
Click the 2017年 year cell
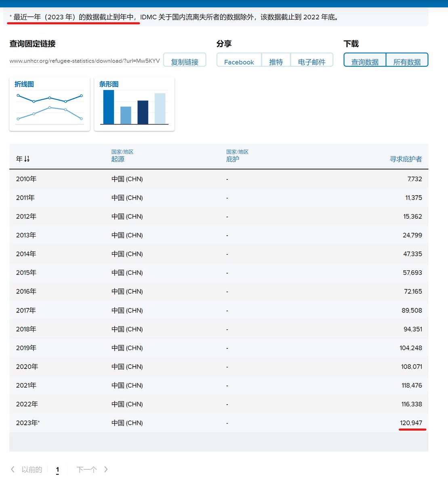[x=26, y=310]
